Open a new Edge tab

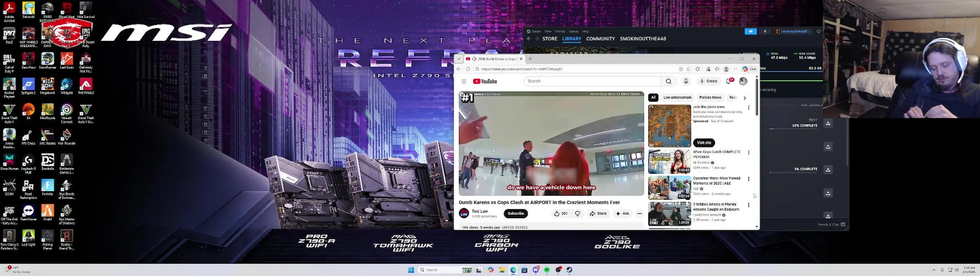[x=530, y=59]
